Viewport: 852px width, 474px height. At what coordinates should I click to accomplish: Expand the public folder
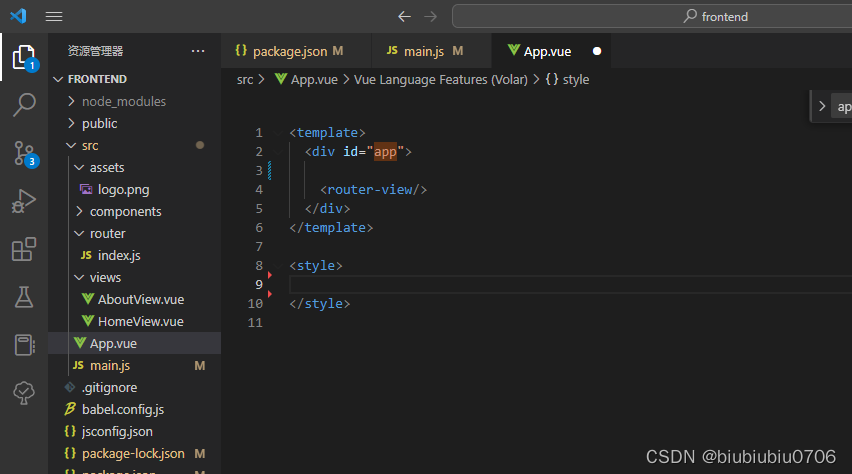(x=99, y=123)
